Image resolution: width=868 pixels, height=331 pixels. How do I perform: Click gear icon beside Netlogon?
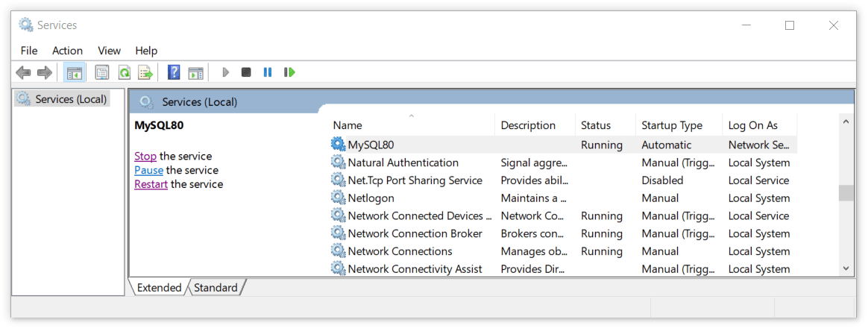[x=339, y=198]
